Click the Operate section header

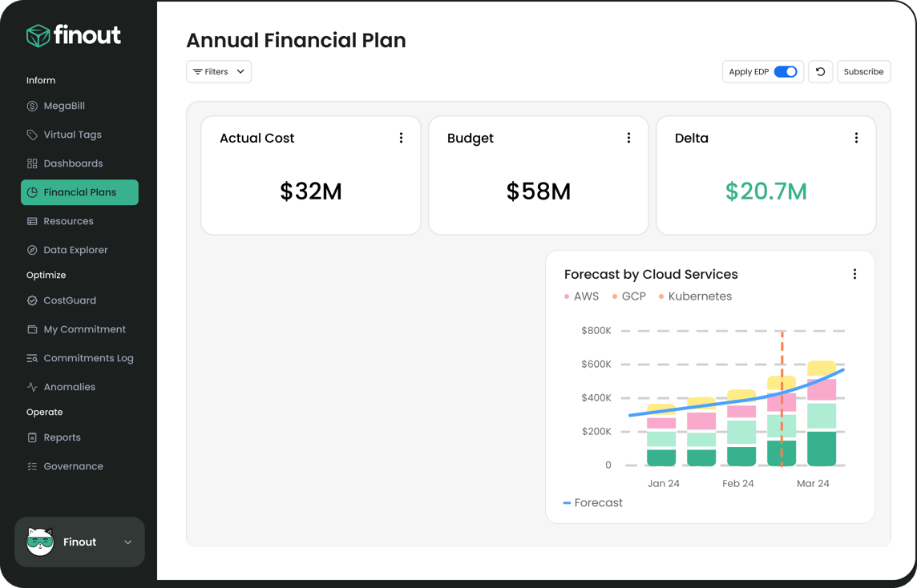coord(44,412)
